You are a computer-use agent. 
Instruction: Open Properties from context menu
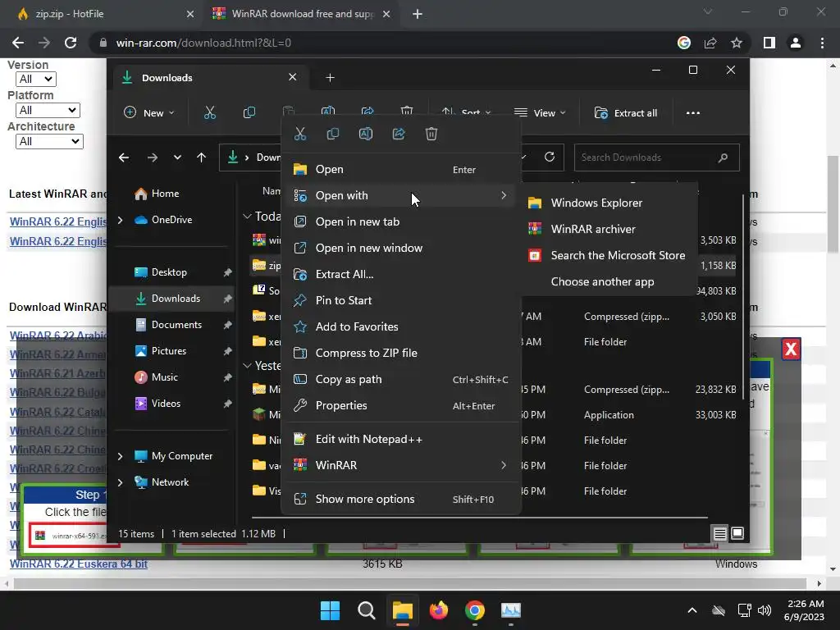pyautogui.click(x=401, y=405)
